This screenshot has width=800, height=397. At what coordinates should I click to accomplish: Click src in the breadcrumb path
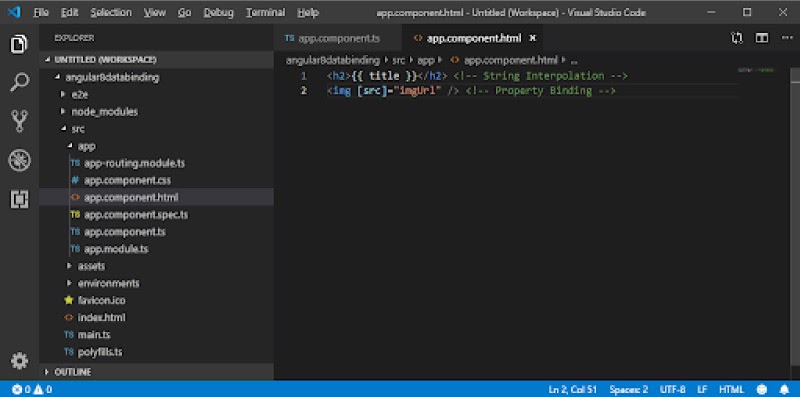pyautogui.click(x=398, y=60)
